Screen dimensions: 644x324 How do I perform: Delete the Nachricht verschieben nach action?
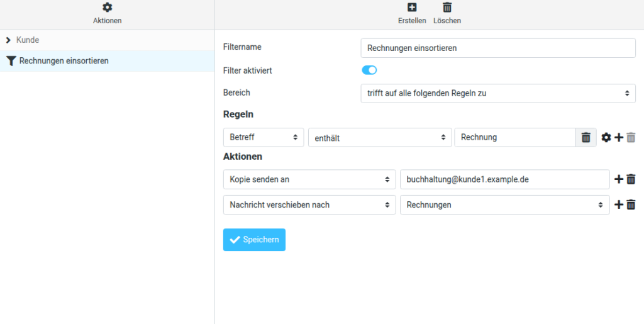coord(631,204)
